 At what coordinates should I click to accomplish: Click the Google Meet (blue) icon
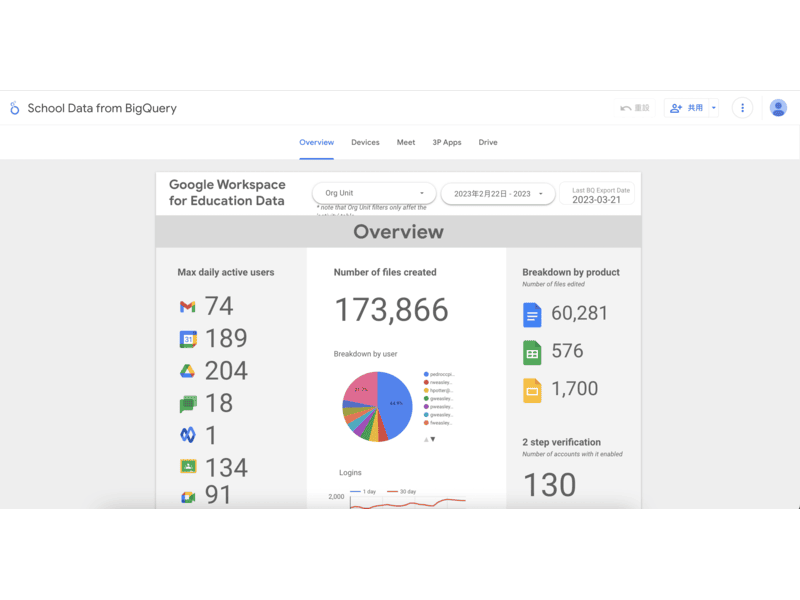[188, 435]
